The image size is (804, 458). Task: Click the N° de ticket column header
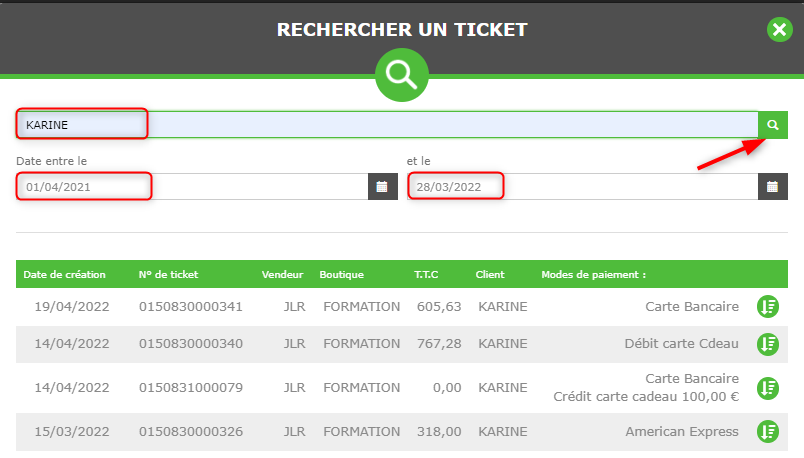[168, 274]
